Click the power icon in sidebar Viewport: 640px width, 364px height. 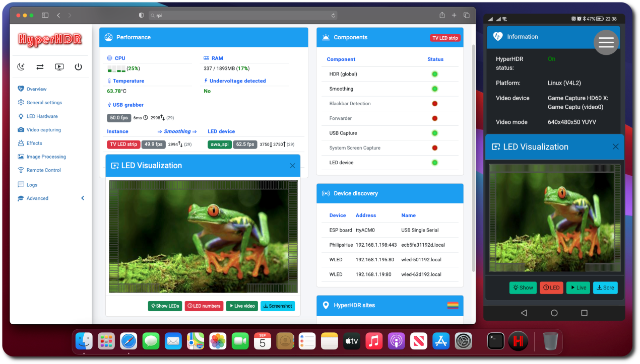pyautogui.click(x=78, y=67)
